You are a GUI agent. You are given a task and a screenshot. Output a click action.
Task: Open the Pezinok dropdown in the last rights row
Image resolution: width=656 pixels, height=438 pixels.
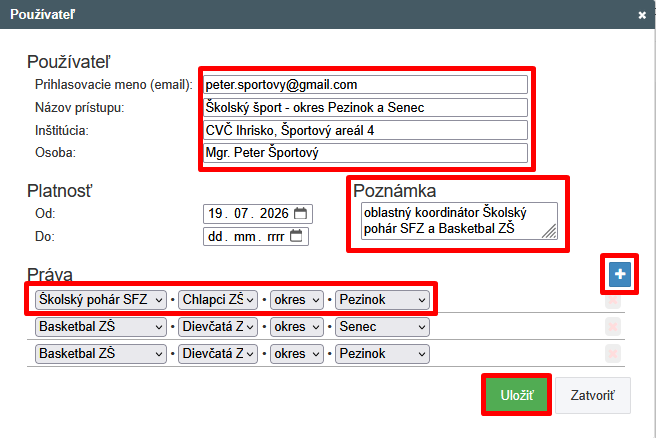(382, 354)
